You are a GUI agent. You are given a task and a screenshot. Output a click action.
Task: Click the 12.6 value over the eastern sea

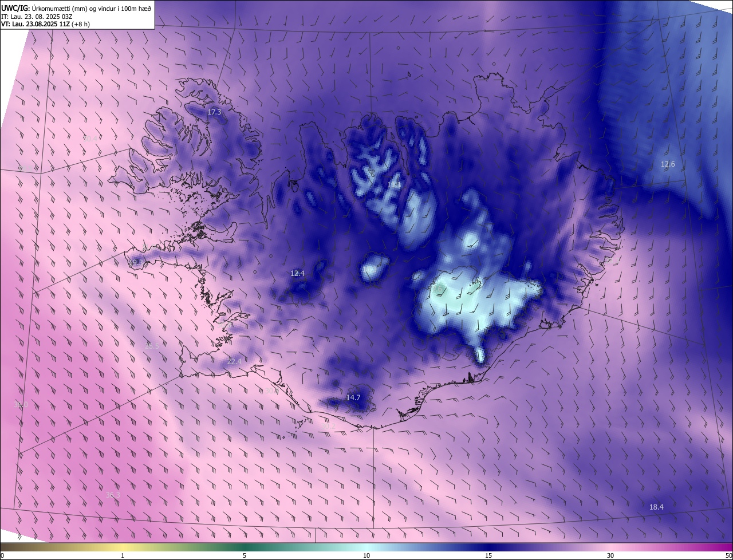click(x=668, y=164)
